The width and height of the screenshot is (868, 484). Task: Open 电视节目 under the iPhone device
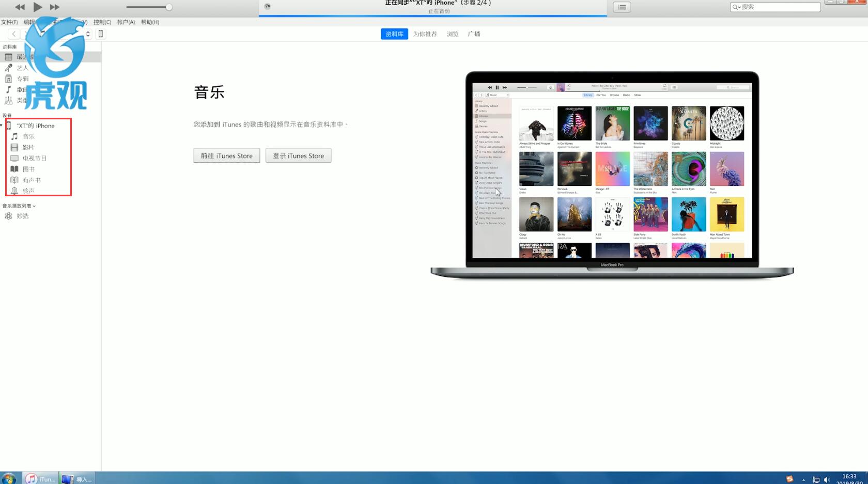[34, 158]
